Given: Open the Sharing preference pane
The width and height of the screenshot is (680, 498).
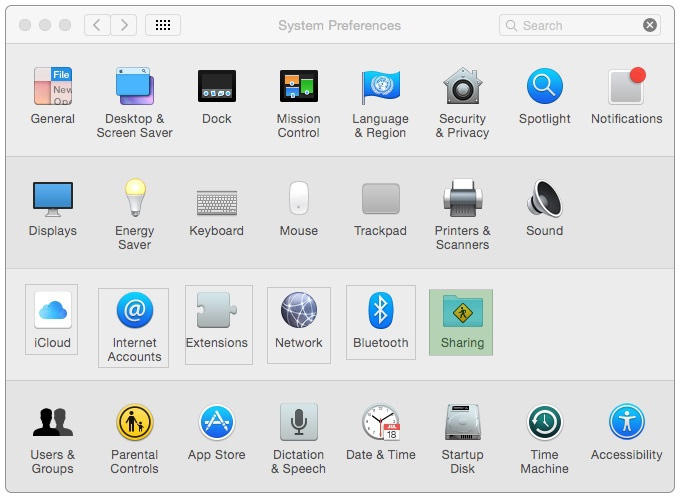Looking at the screenshot, I should [x=461, y=322].
